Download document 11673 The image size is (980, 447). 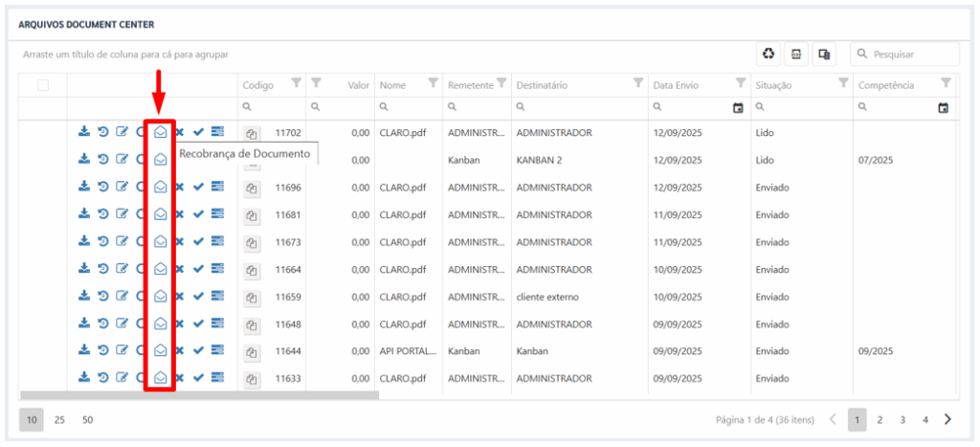[x=84, y=240]
